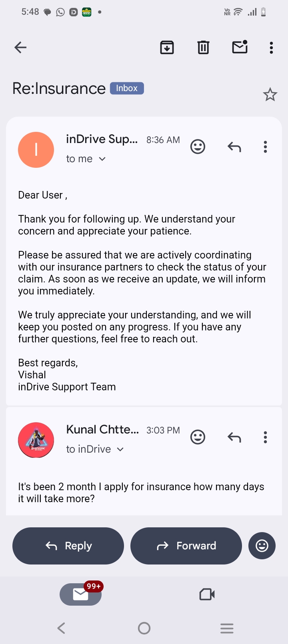Image resolution: width=288 pixels, height=644 pixels.
Task: Switch to the Meet video tab
Action: pos(207,594)
